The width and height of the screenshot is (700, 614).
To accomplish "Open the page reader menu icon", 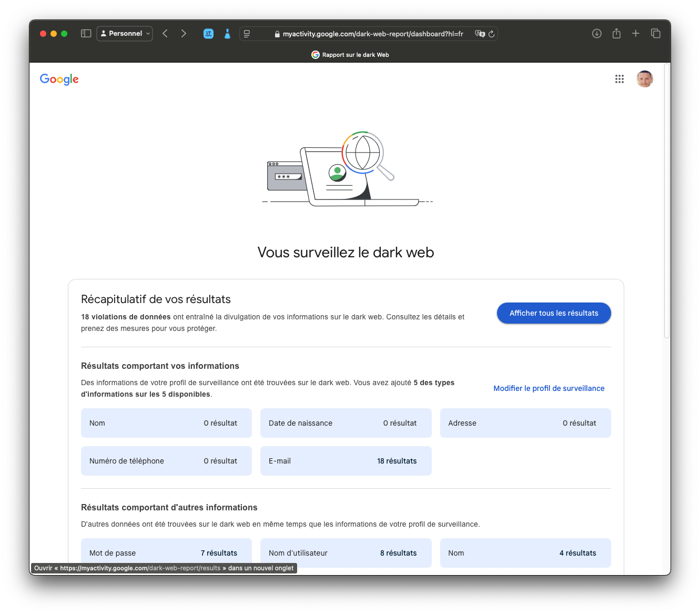I will tap(247, 34).
